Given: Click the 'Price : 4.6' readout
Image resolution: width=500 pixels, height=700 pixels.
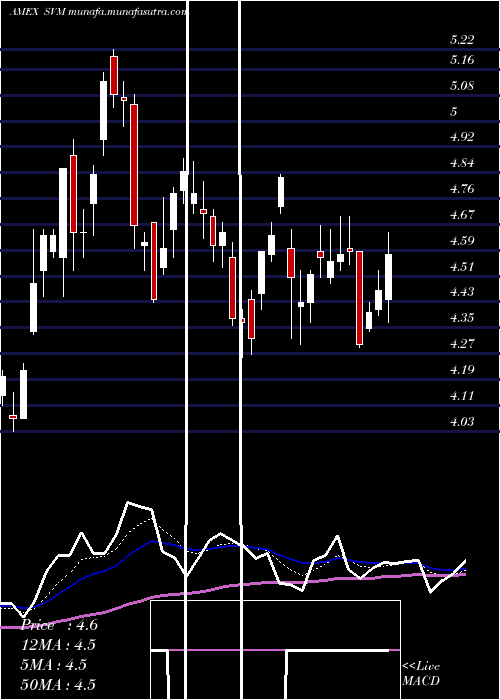Looking at the screenshot, I should click(59, 625).
